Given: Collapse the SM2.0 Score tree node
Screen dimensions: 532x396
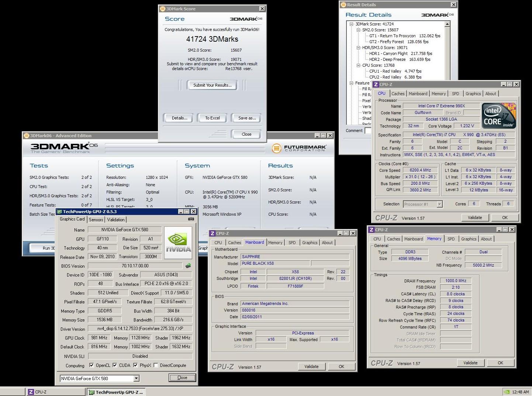Looking at the screenshot, I should pos(358,30).
